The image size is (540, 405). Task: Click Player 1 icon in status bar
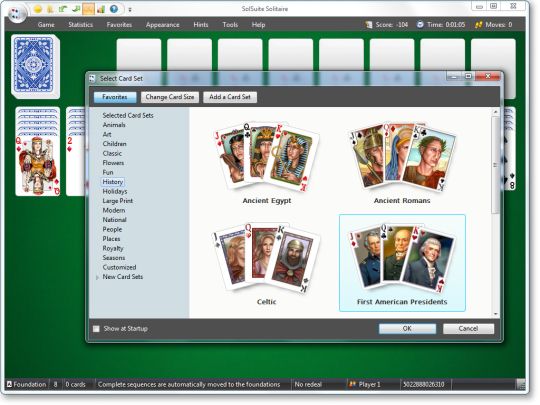352,384
